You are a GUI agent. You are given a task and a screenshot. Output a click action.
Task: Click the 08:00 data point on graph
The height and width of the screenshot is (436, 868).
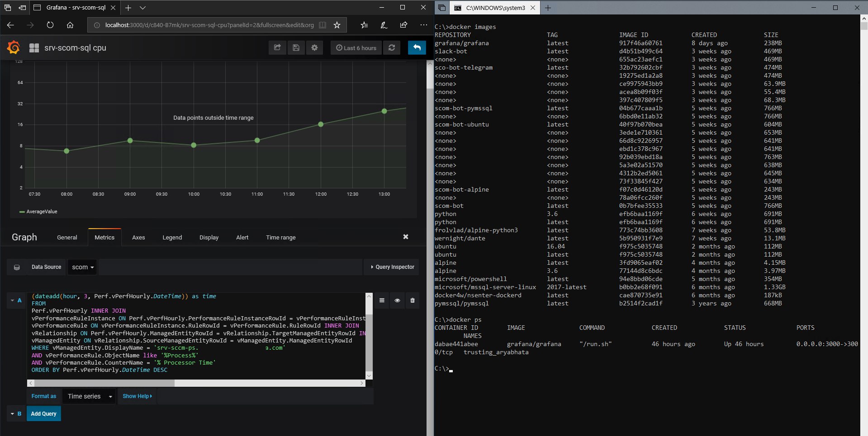[x=66, y=151]
